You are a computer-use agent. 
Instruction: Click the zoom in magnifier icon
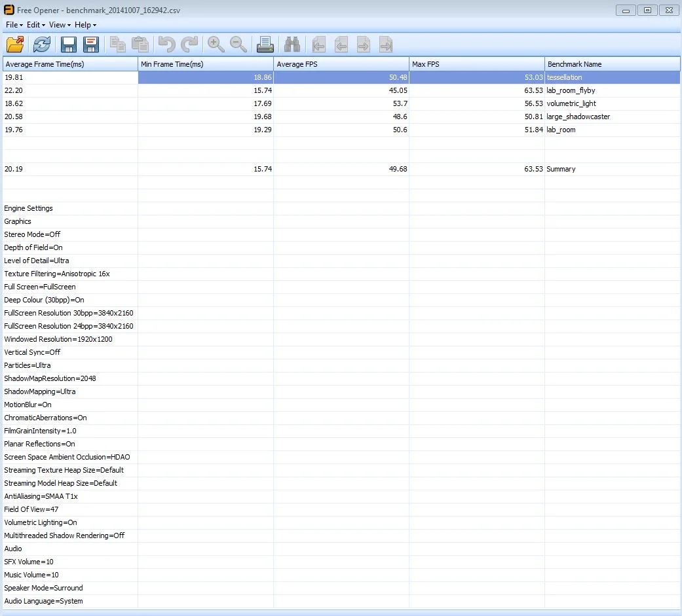pyautogui.click(x=216, y=45)
